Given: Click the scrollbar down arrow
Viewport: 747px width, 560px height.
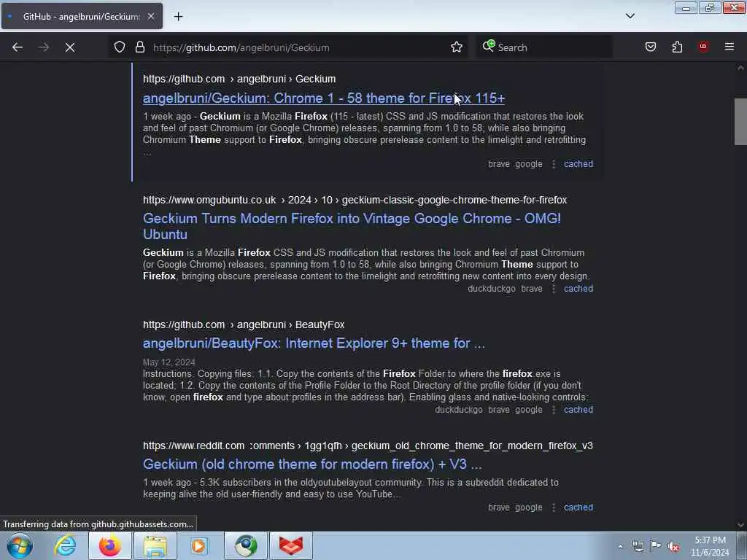Looking at the screenshot, I should pyautogui.click(x=740, y=525).
